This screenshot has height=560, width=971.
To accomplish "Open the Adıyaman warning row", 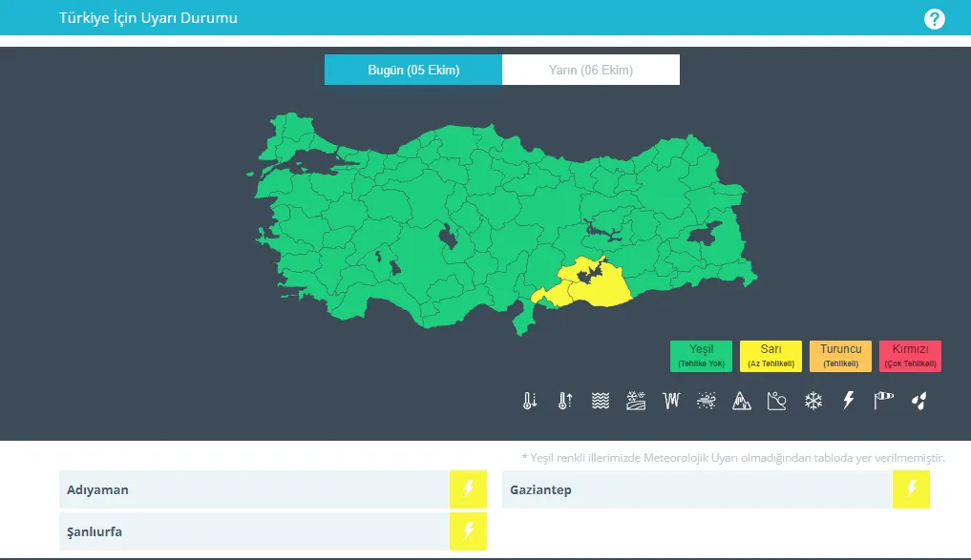I will 273,489.
